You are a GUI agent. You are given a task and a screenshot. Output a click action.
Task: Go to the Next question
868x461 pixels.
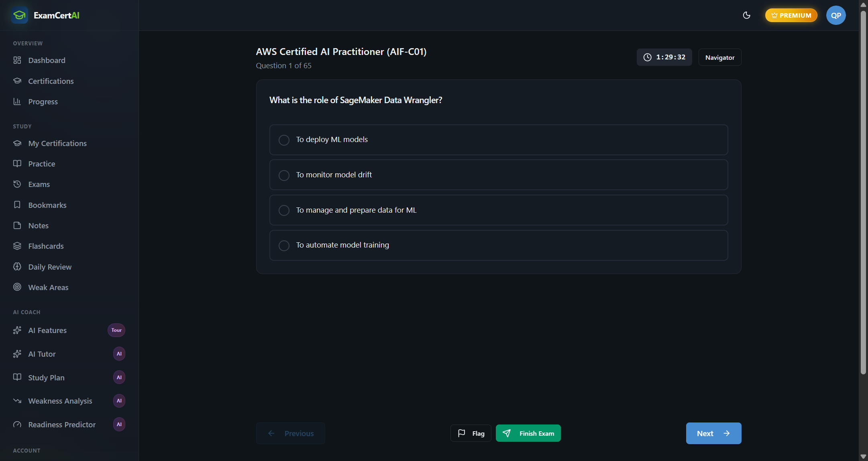coord(713,433)
